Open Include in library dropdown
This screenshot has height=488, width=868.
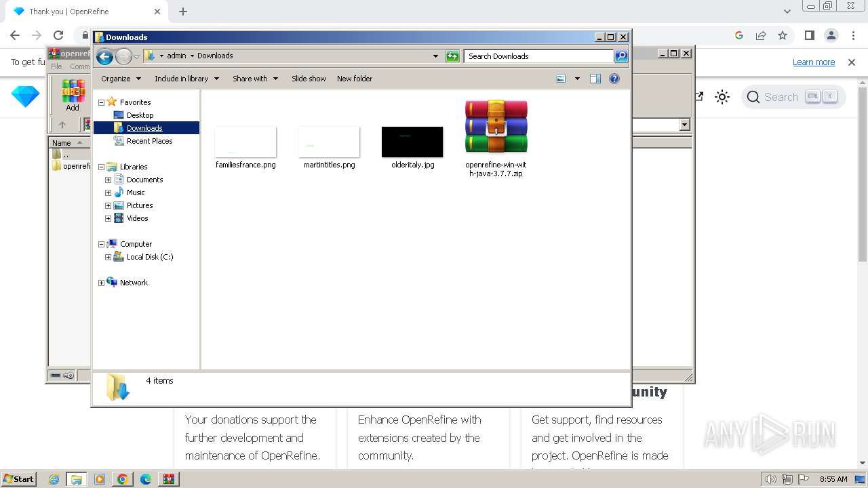[186, 79]
